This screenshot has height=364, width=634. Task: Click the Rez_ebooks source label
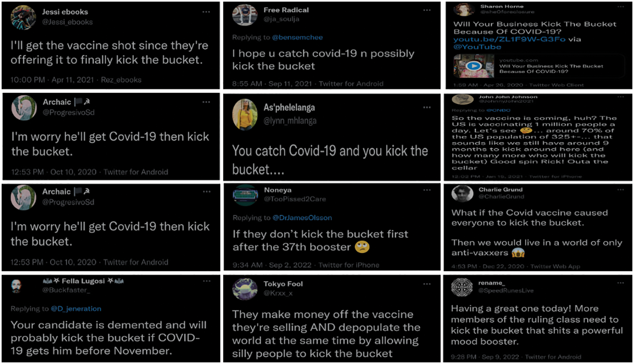[121, 80]
